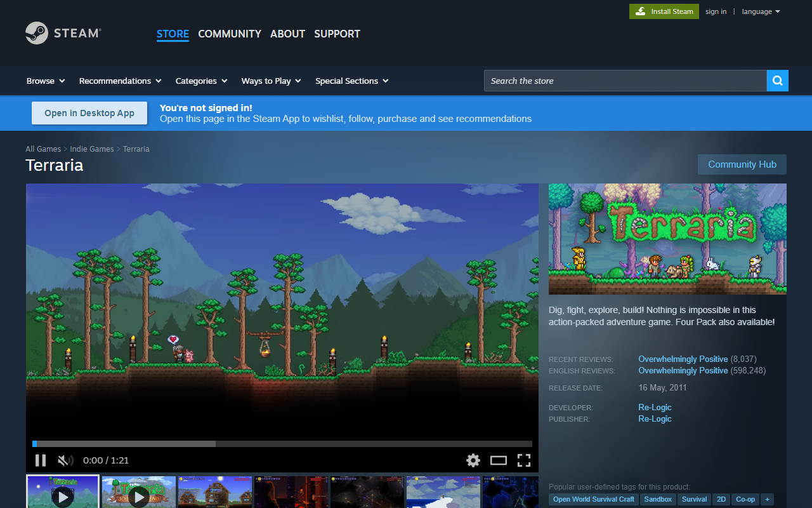Click the 2D tag
This screenshot has width=812, height=508.
click(x=721, y=499)
